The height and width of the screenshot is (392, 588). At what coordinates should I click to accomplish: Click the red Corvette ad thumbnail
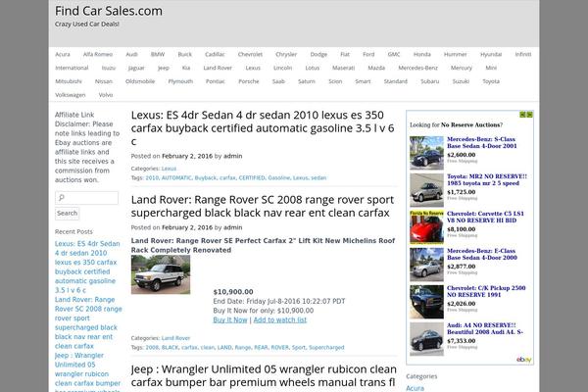click(426, 227)
